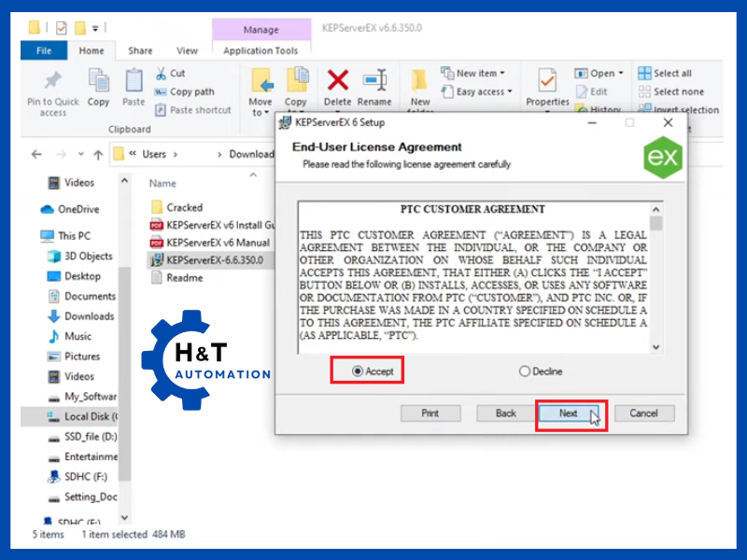Viewport: 747px width, 560px height.
Task: Click the Copy icon in Clipboard group
Action: (98, 81)
